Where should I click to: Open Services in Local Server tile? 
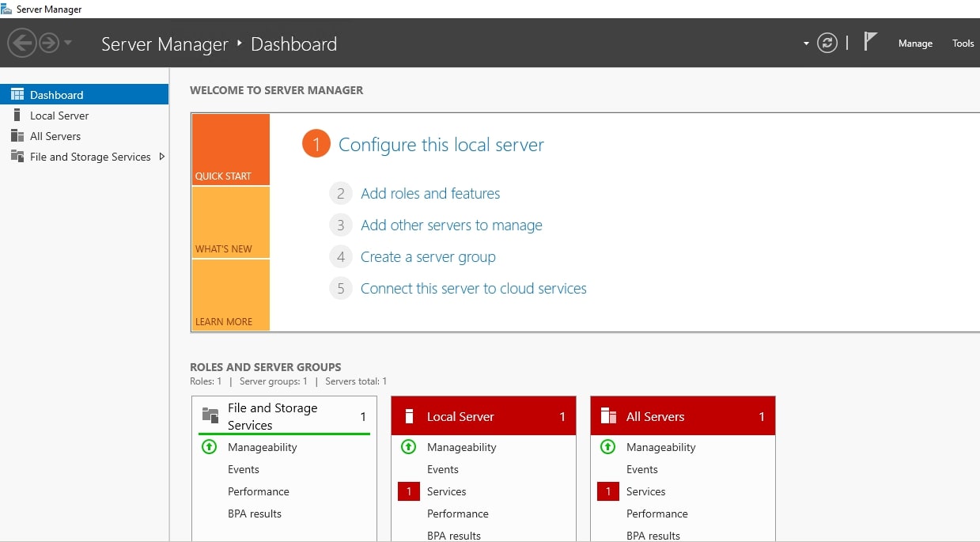447,491
